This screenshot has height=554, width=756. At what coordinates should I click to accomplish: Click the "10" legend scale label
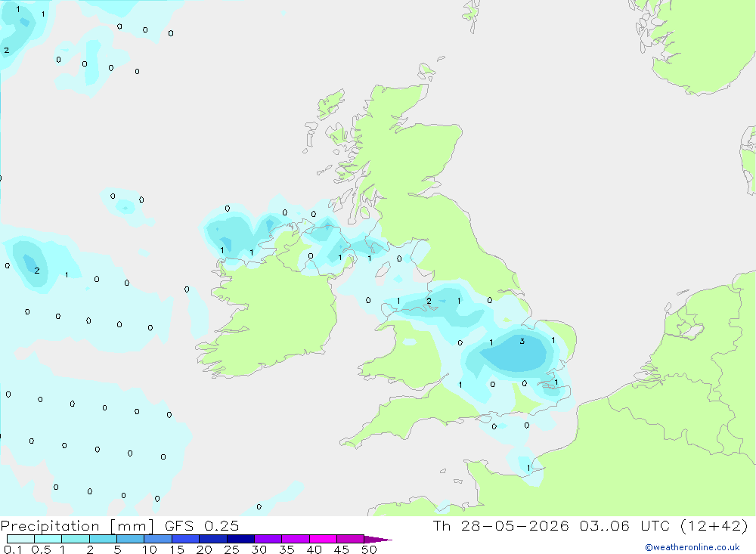pyautogui.click(x=150, y=549)
